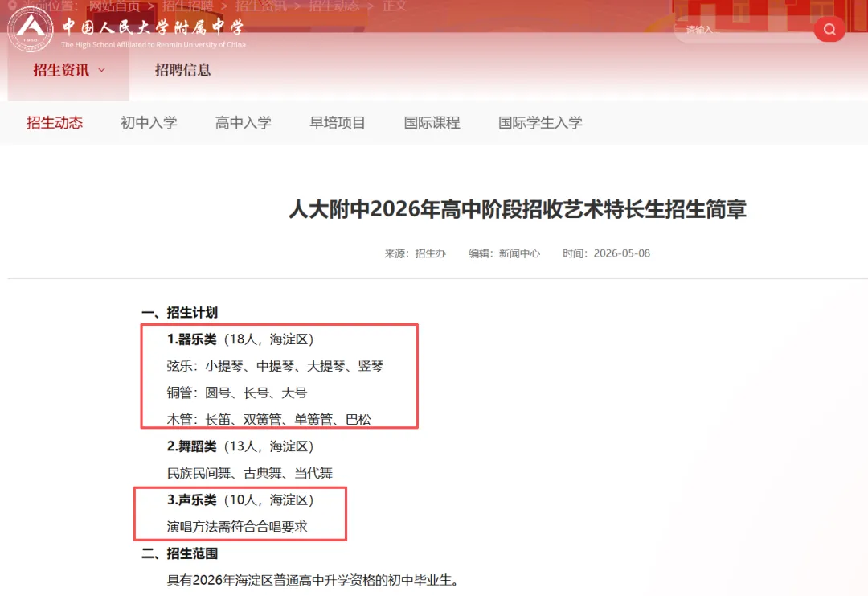Click the 木管：长笛、双簧管 line
This screenshot has width=868, height=596.
(269, 419)
